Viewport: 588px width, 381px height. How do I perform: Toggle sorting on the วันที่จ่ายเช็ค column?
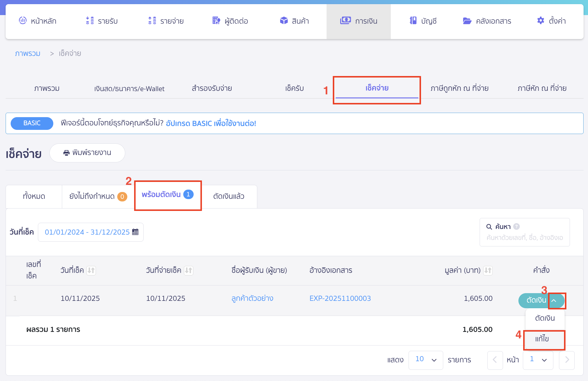point(189,270)
